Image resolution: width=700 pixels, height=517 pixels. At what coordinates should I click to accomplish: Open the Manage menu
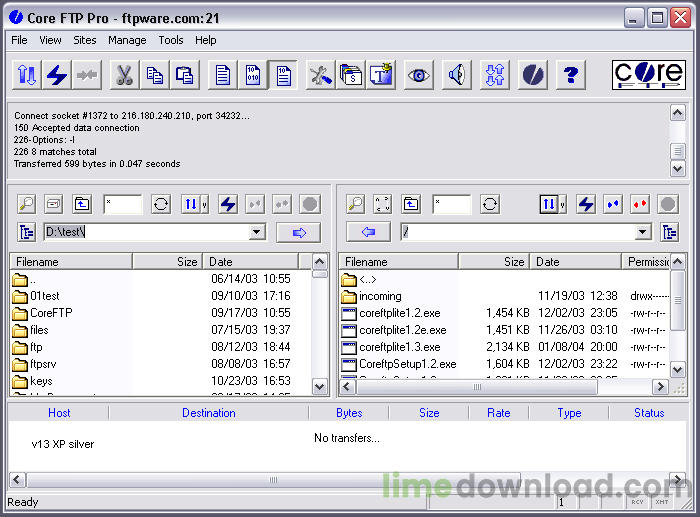[x=127, y=40]
